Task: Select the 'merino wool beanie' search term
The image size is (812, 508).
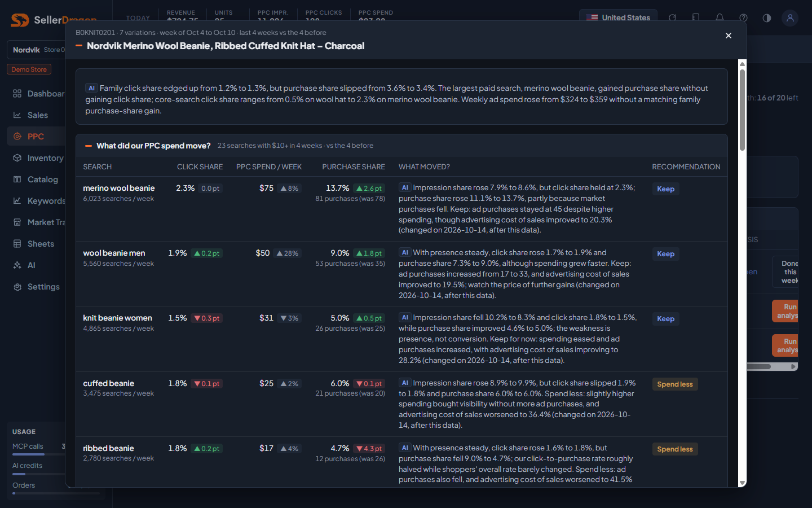Action: coord(119,188)
